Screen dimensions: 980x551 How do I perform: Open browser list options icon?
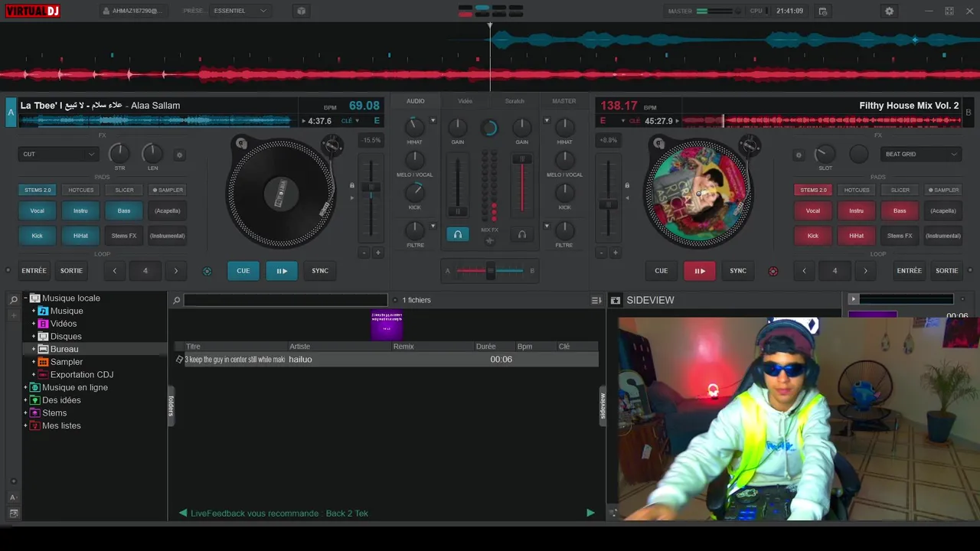(x=596, y=300)
